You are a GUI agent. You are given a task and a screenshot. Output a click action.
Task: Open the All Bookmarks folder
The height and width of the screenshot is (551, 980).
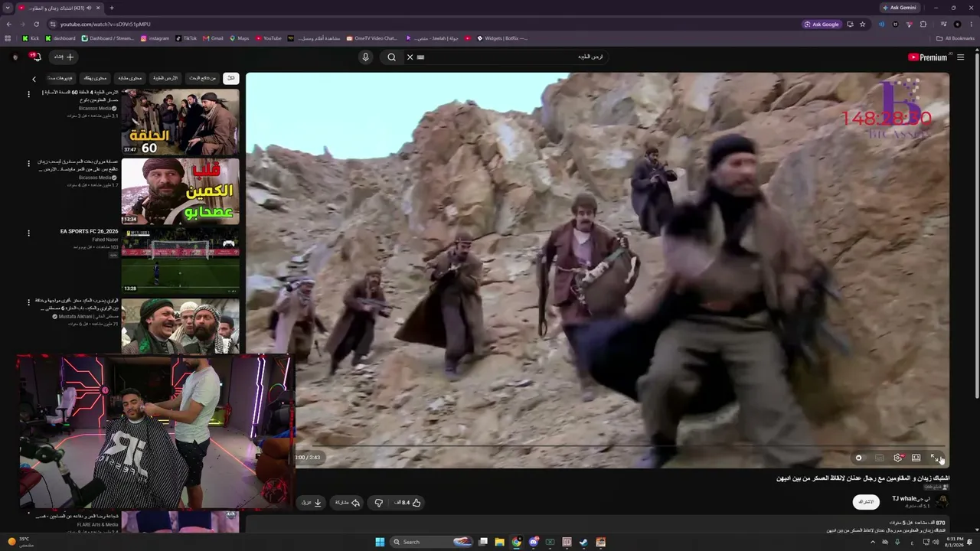(955, 38)
